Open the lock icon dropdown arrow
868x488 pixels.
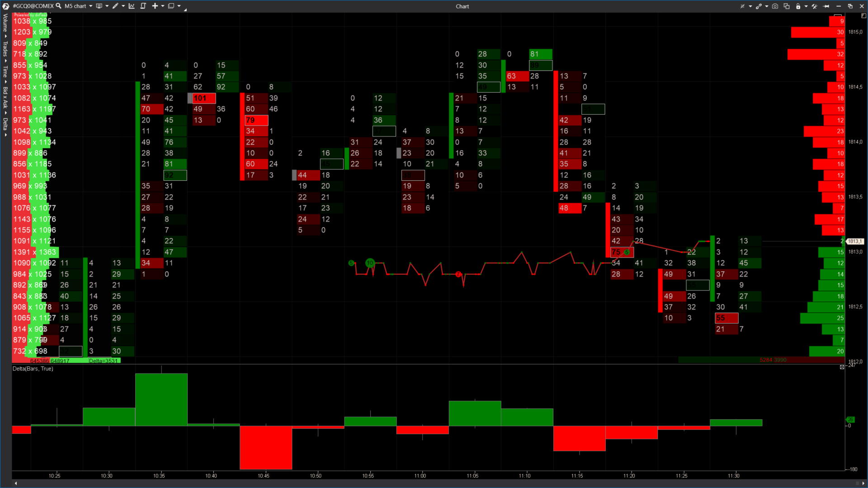(x=807, y=6)
